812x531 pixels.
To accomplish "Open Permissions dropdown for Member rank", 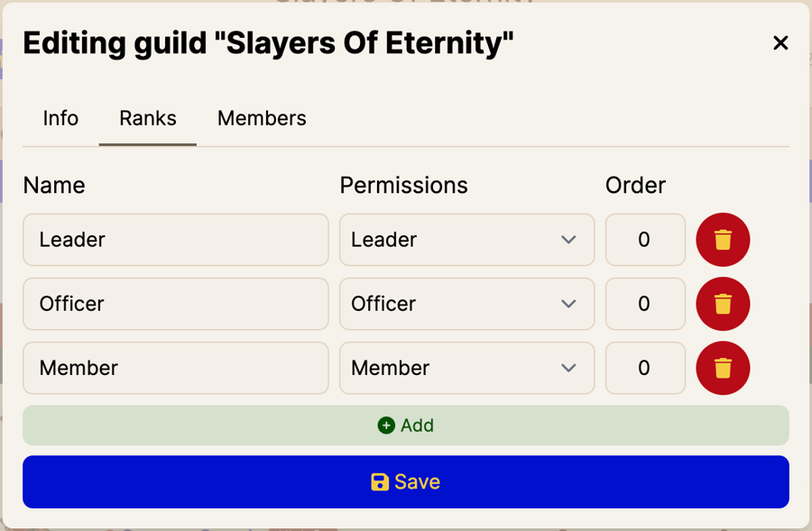I will pos(466,368).
